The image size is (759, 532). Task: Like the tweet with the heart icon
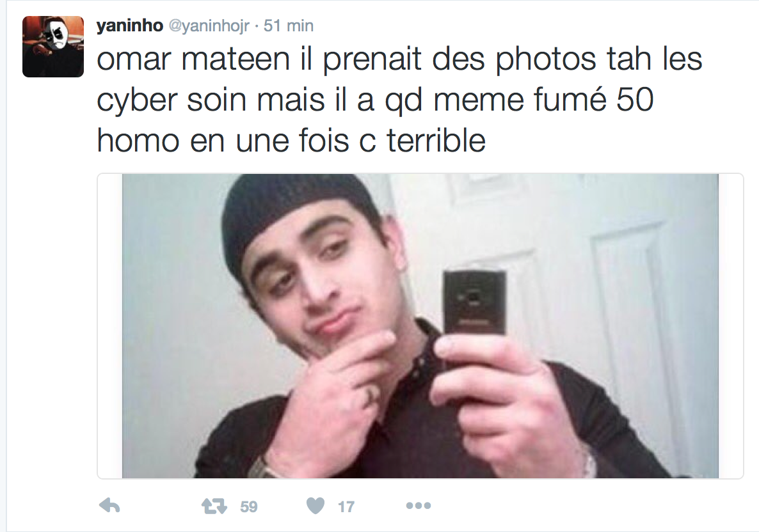pos(316,506)
